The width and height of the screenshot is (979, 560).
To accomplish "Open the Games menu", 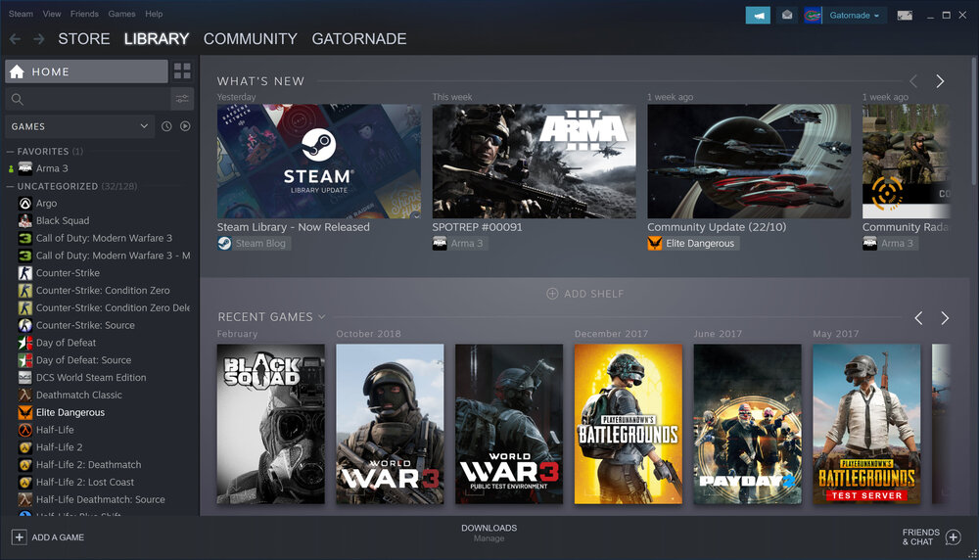I will point(121,14).
